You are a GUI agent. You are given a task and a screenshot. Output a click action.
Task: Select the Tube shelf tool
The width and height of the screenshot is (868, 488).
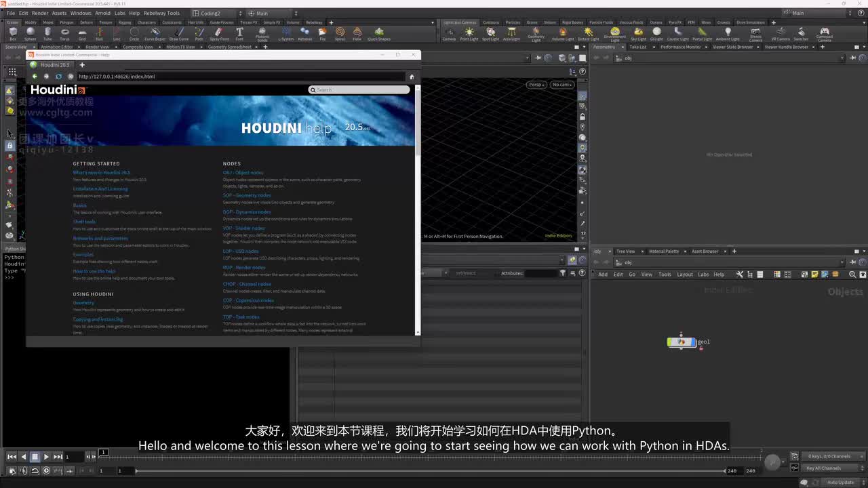point(47,33)
